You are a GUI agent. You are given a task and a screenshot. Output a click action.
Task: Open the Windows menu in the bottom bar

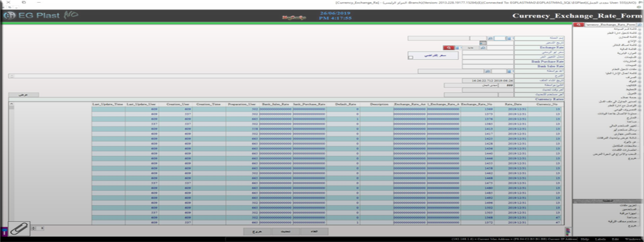click(x=633, y=239)
